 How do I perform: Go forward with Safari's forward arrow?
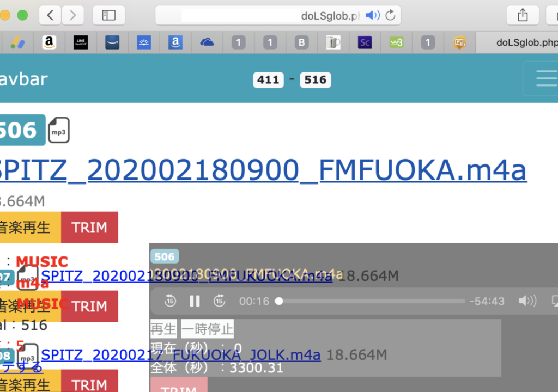click(x=73, y=15)
